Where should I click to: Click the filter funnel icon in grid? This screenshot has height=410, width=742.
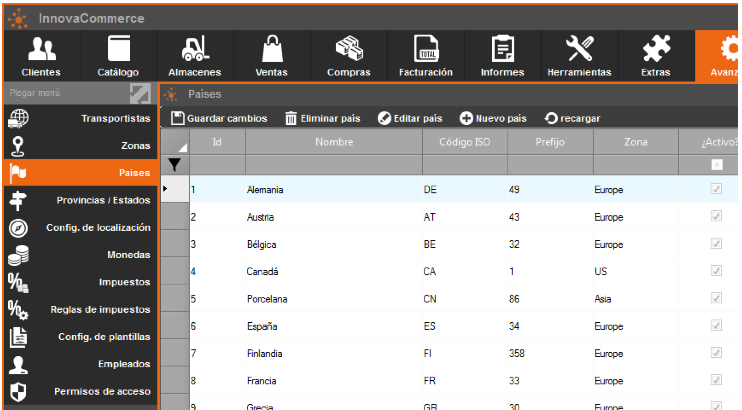tap(175, 165)
